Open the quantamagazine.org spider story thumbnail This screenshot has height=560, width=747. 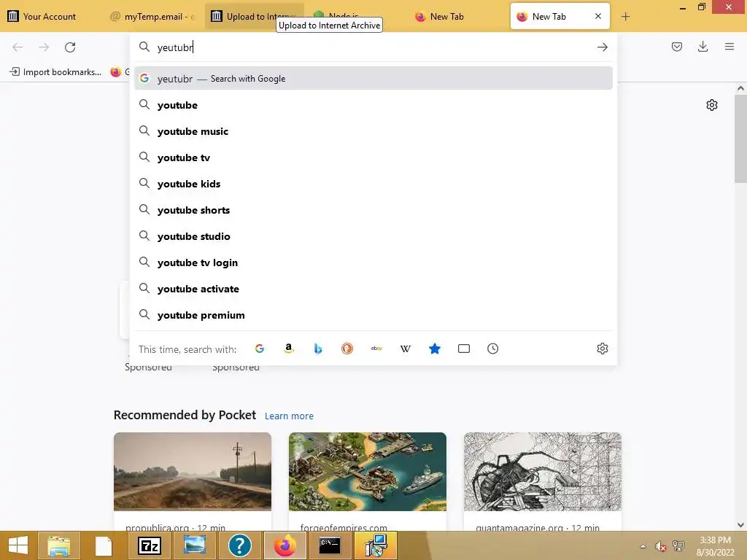click(543, 472)
